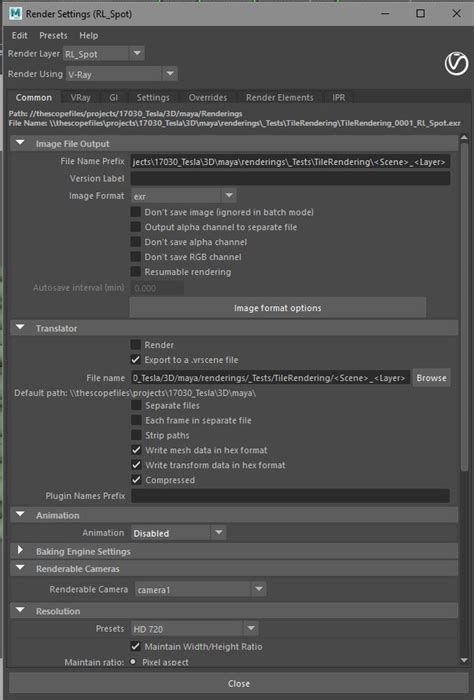Screen dimensions: 474x700
Task: Open the Help menu
Action: (x=89, y=36)
